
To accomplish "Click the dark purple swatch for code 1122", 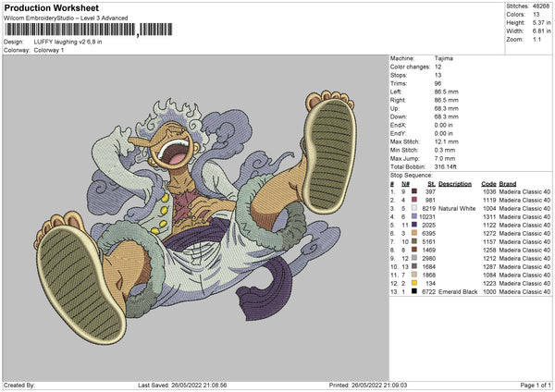I will (414, 225).
